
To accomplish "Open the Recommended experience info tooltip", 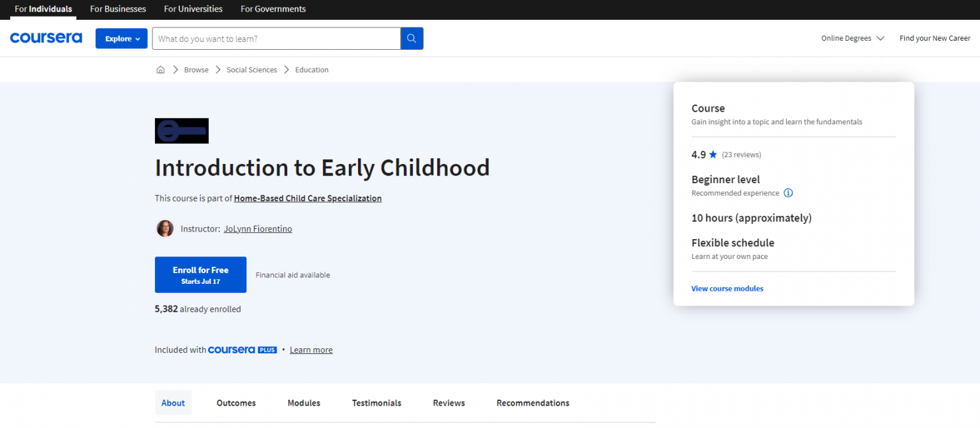I will click(x=788, y=193).
